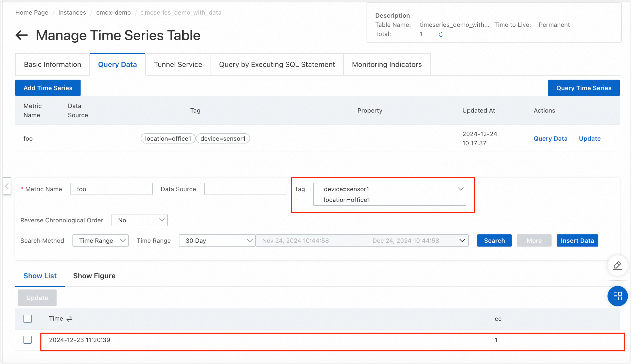Refresh the Total count in Description panel
Screen dimensions: 631x364
tap(441, 34)
